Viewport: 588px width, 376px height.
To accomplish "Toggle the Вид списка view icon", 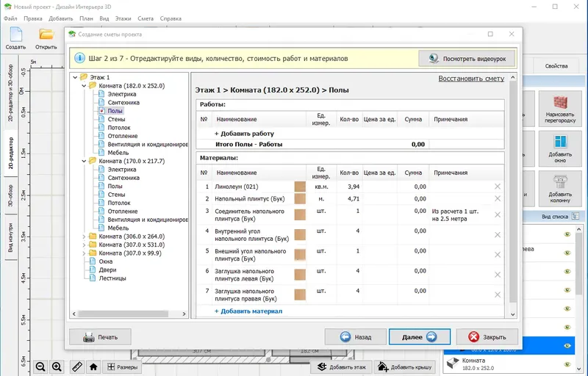I will coord(576,217).
